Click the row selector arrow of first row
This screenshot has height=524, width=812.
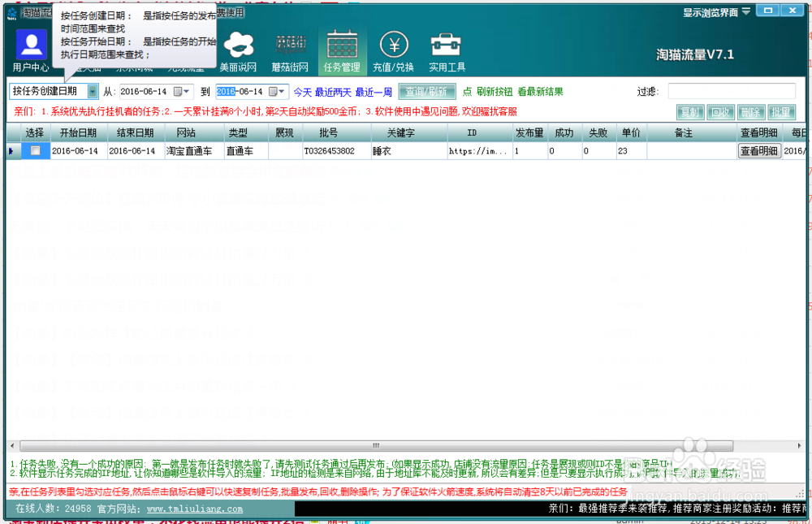(12, 151)
